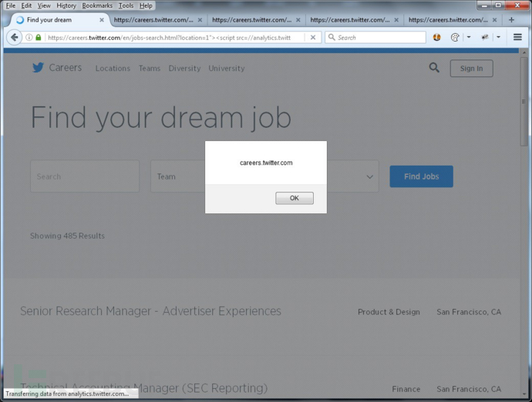Screen dimensions: 532x402
Task: Click 'Find your dream job' heading
Action: click(x=161, y=118)
